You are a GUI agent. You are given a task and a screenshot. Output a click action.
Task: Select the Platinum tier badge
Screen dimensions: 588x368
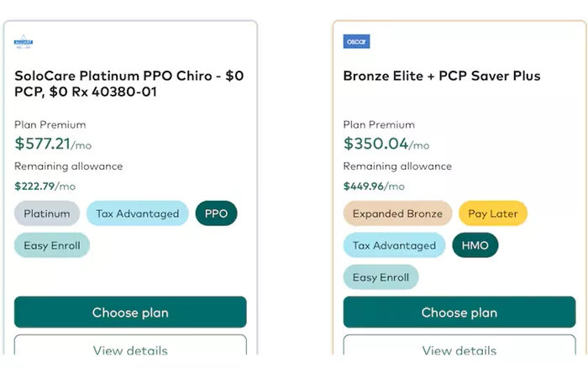pos(47,213)
